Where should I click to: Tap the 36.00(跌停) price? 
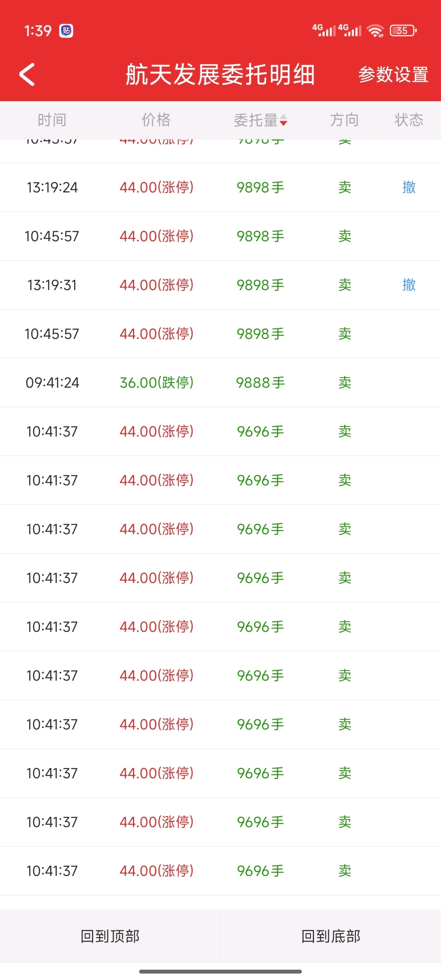coord(157,383)
